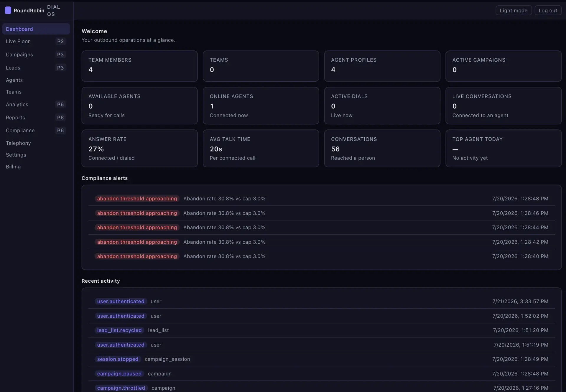Click the Online Agents card
Image resolution: width=566 pixels, height=392 pixels.
click(x=261, y=106)
